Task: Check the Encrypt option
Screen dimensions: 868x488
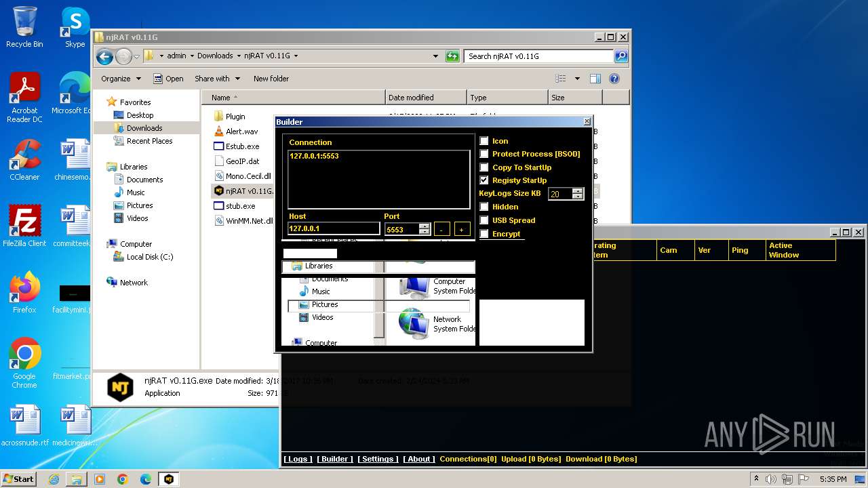Action: click(484, 234)
